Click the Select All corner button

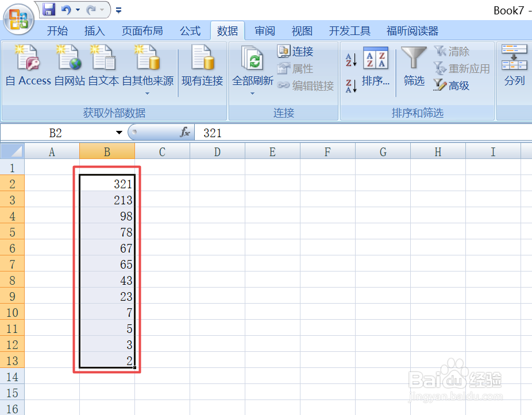pos(12,151)
